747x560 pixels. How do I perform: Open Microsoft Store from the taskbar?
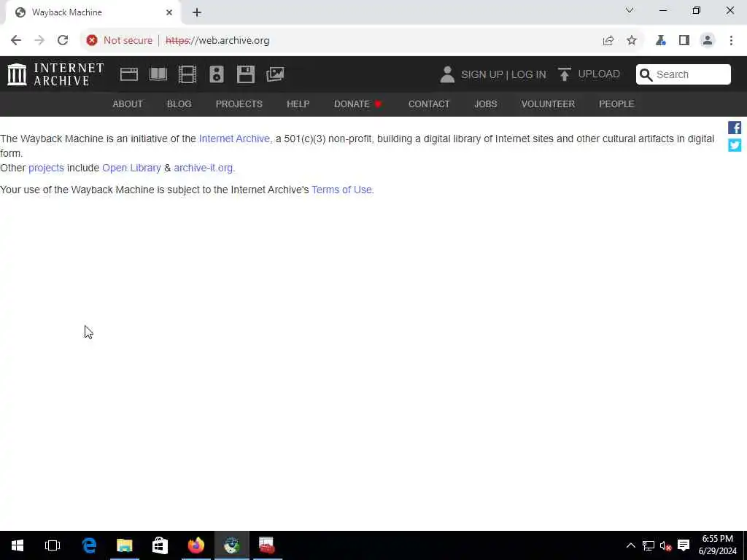click(160, 545)
